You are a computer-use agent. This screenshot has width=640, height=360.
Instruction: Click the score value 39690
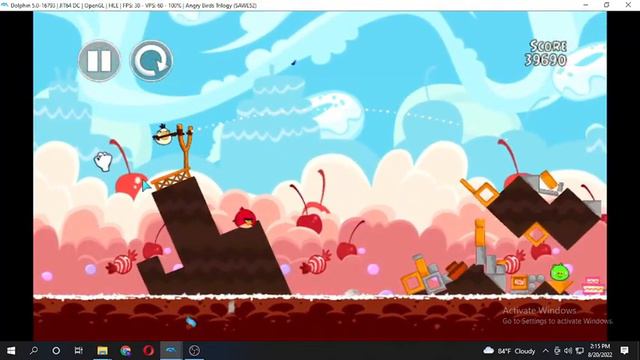pos(545,60)
